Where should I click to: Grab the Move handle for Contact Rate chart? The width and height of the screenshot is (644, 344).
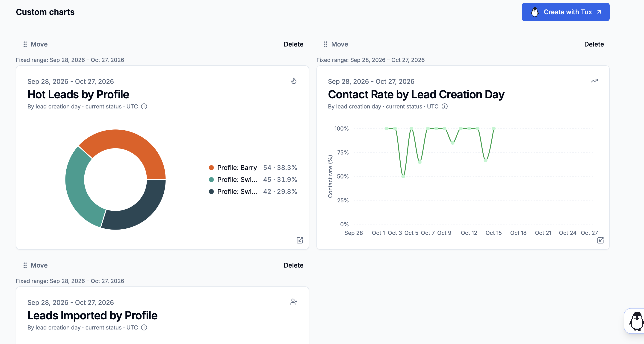pos(336,44)
